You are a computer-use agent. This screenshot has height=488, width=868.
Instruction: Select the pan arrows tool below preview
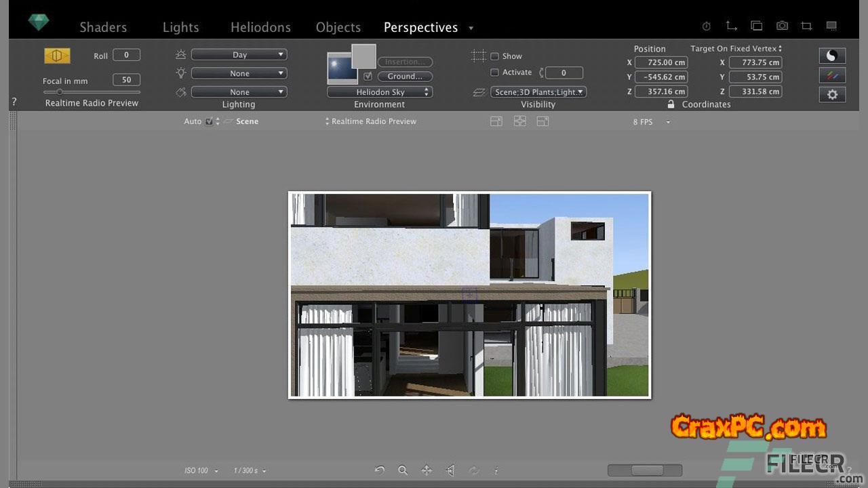click(x=427, y=470)
